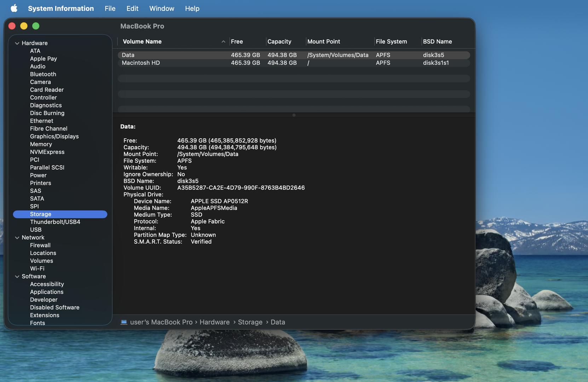Viewport: 588px width, 382px height.
Task: Collapse the Network section
Action: click(17, 238)
